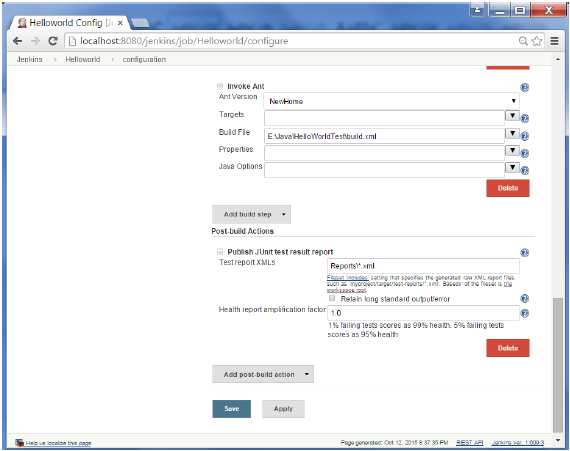Go to Helloworld breadcrumb item

(83, 59)
